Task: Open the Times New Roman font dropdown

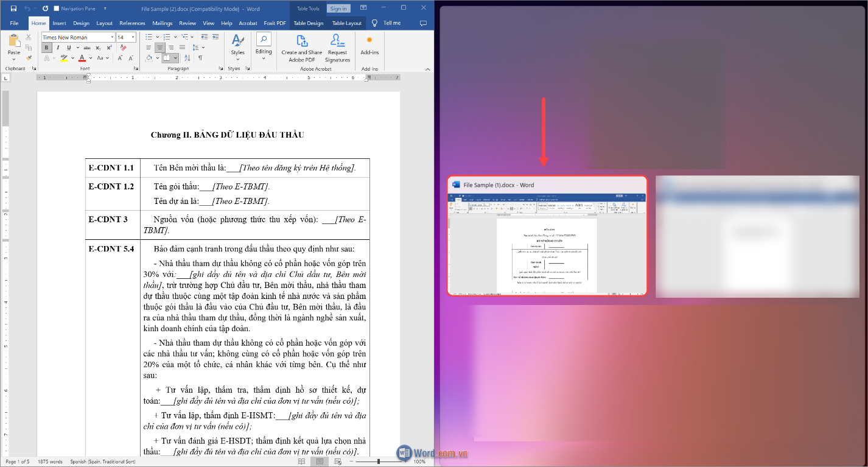Action: 111,37
